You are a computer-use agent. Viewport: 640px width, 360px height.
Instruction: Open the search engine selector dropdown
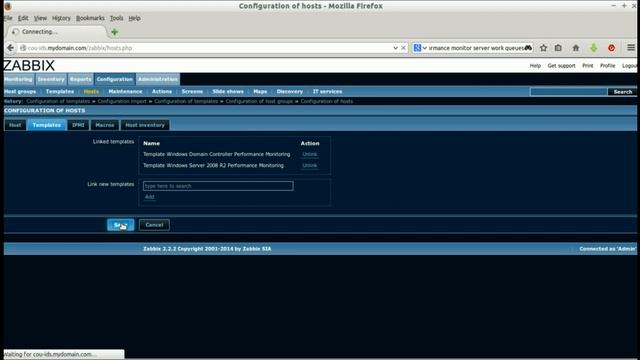click(420, 48)
